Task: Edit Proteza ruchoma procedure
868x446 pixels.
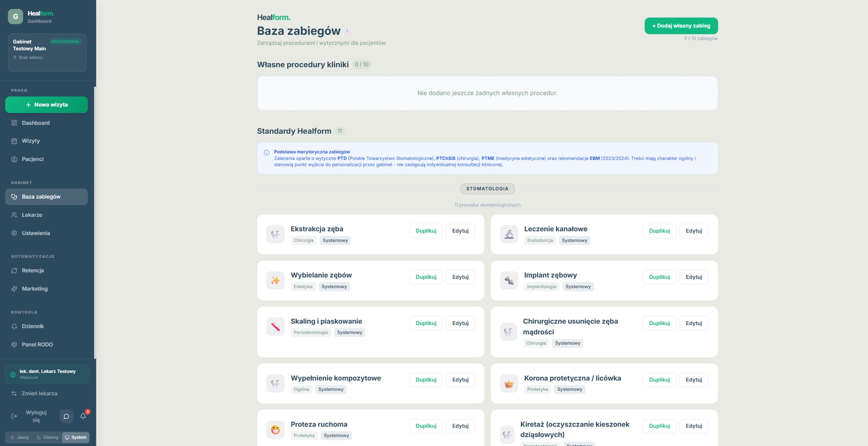Action: [x=460, y=426]
